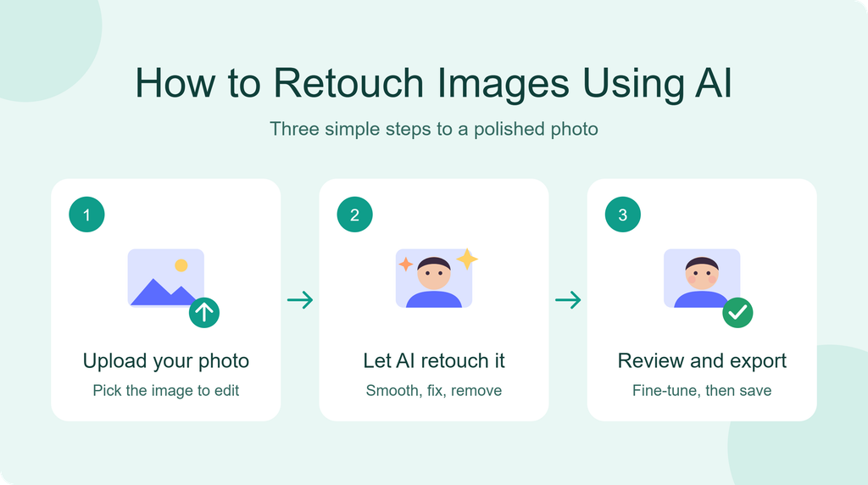Click the green checkmark badge

tap(738, 313)
